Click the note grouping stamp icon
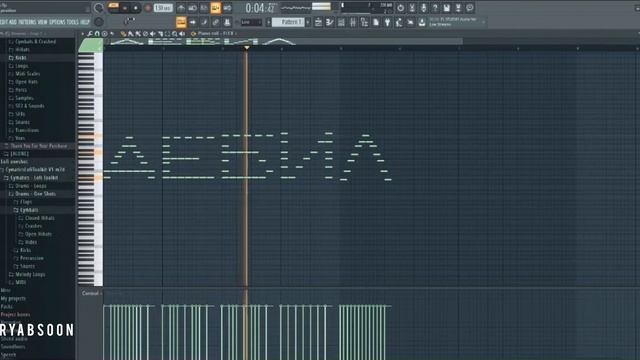 coord(227,22)
